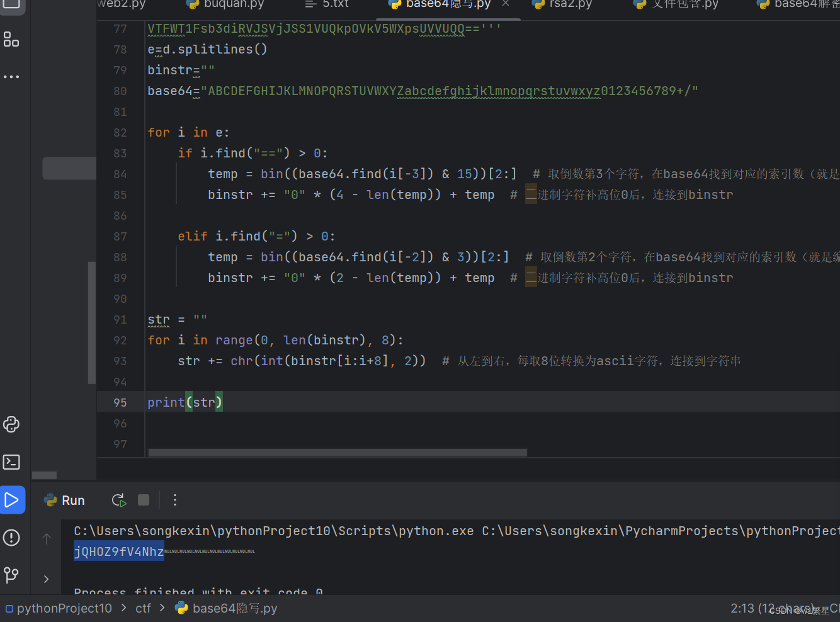840x622 pixels.
Task: Stop the process with the stop square icon
Action: pos(143,499)
